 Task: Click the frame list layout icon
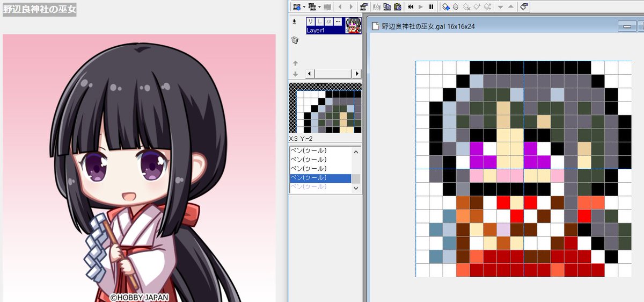(x=312, y=7)
